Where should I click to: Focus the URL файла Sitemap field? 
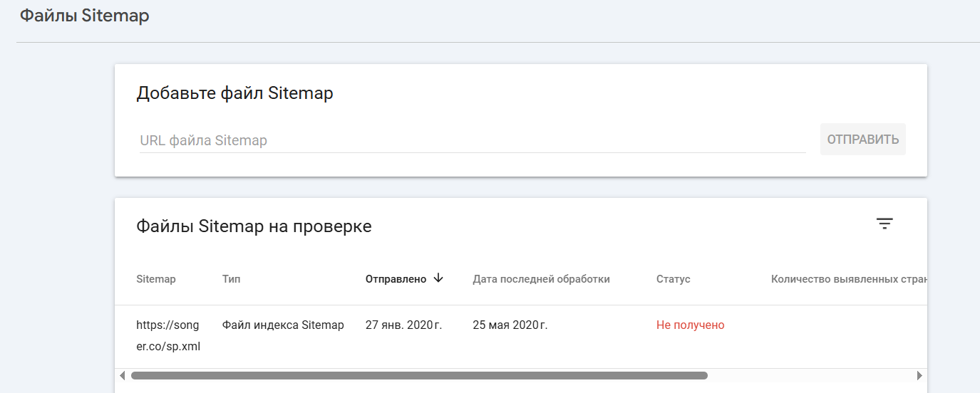[472, 141]
